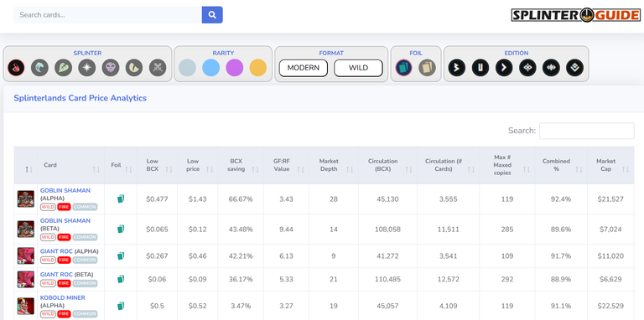Focus the table Search input field

586,131
